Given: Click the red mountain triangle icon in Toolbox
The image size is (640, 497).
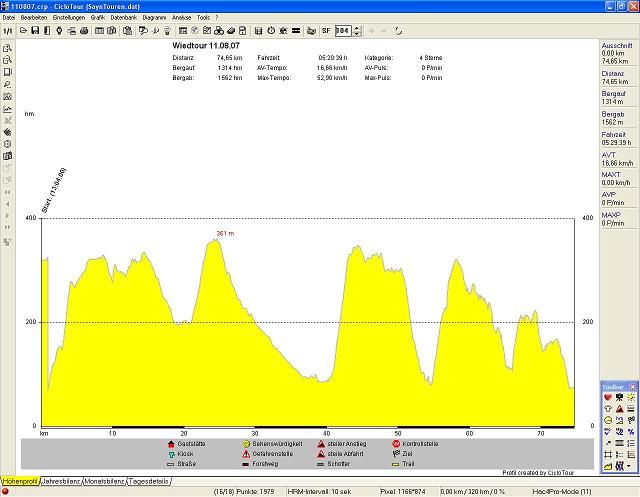Looking at the screenshot, I should pyautogui.click(x=619, y=408).
